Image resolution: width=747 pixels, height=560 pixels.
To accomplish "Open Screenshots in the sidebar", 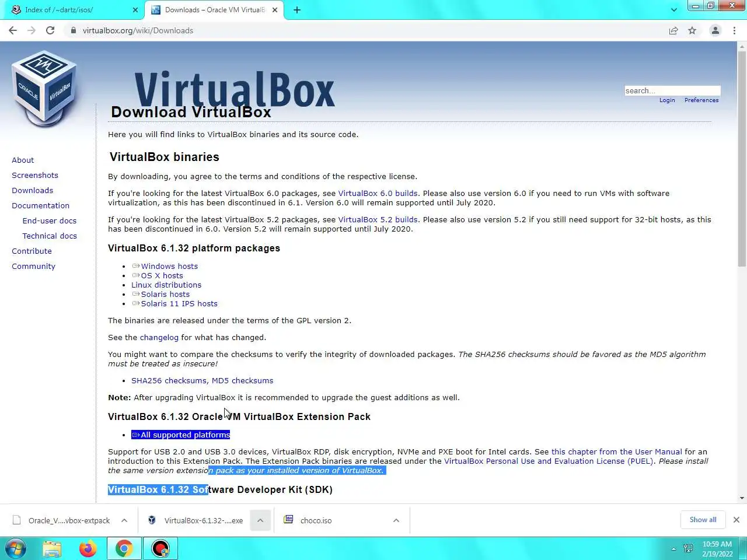I will click(35, 175).
